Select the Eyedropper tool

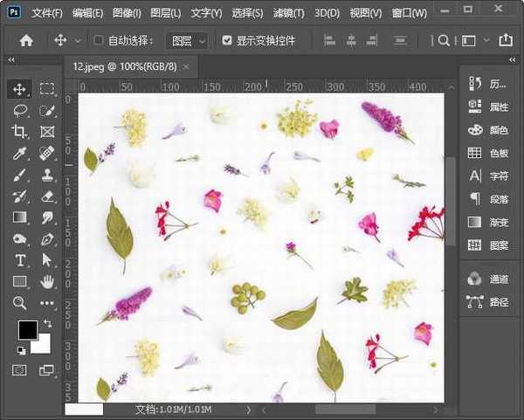tap(19, 154)
